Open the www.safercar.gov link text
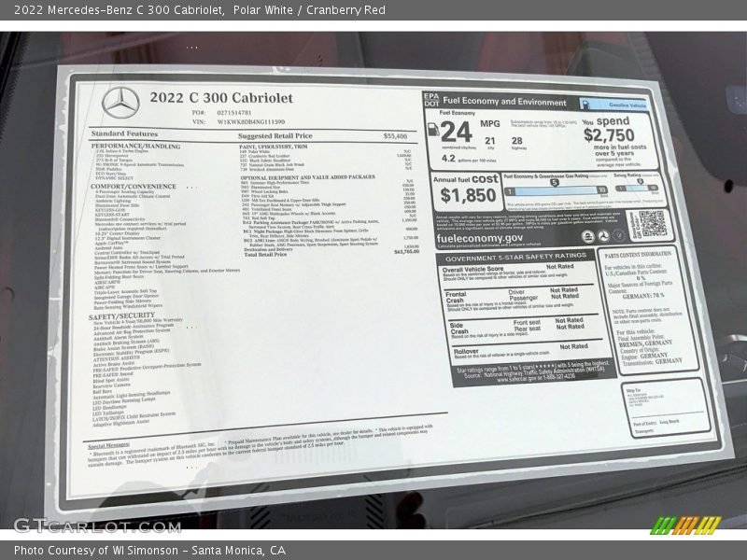Screen dimensions: 747x560 tap(514, 379)
